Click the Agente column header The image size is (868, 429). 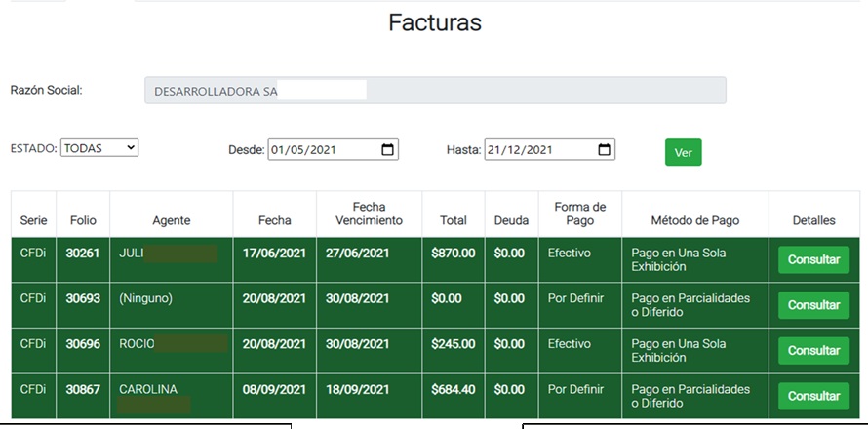(x=172, y=221)
